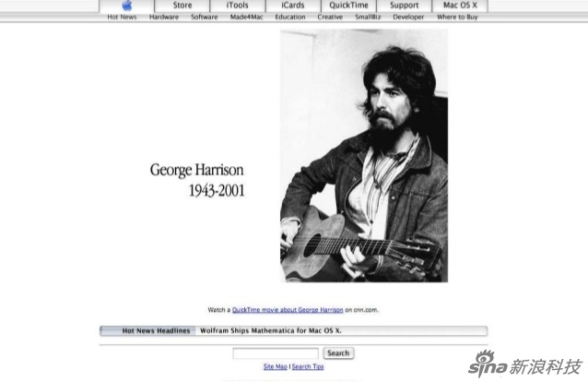Open QuickTime movie about George Harrison link
This screenshot has width=588, height=382.
288,310
